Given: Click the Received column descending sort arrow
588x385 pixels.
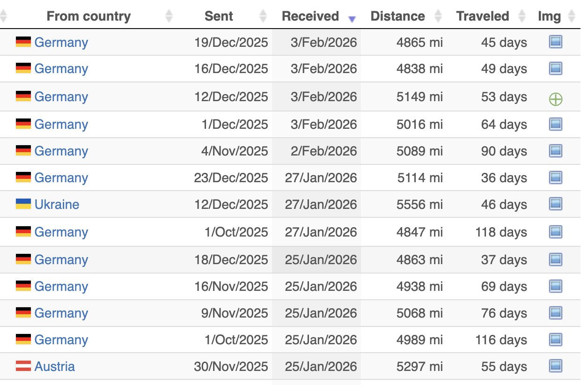Looking at the screenshot, I should coord(352,19).
